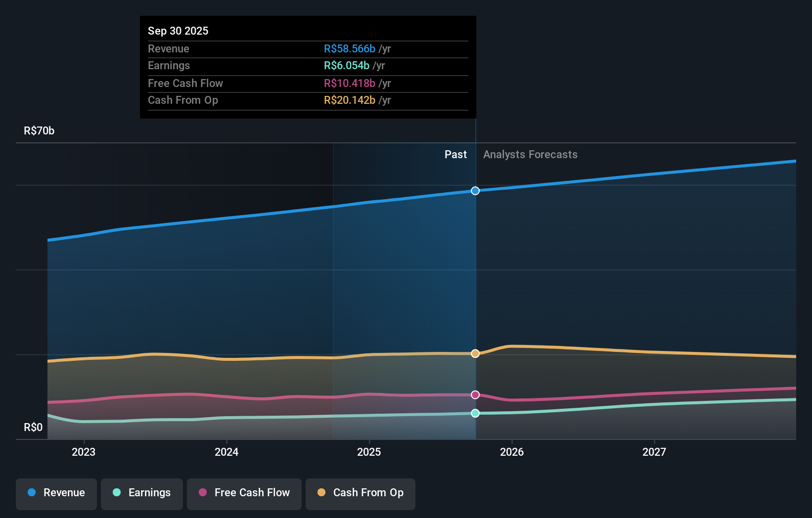
Task: Select the Cash From Op marker at the forecast boundary
Action: pos(475,353)
